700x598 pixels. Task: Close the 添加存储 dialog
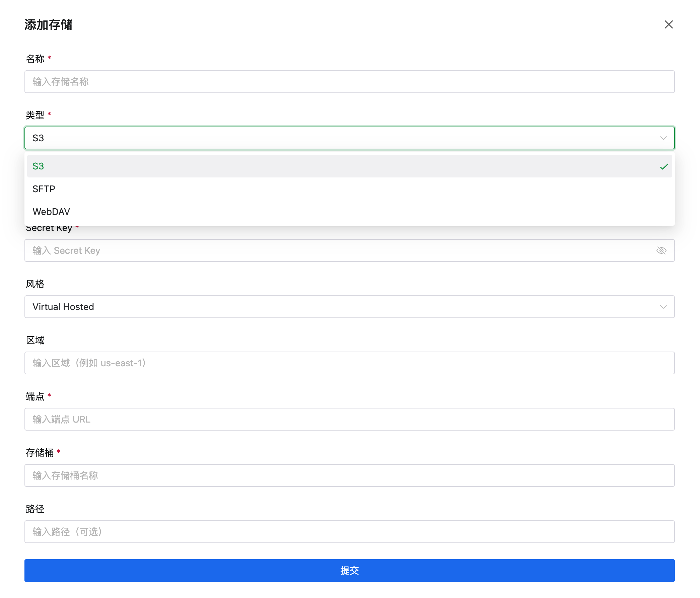tap(669, 25)
